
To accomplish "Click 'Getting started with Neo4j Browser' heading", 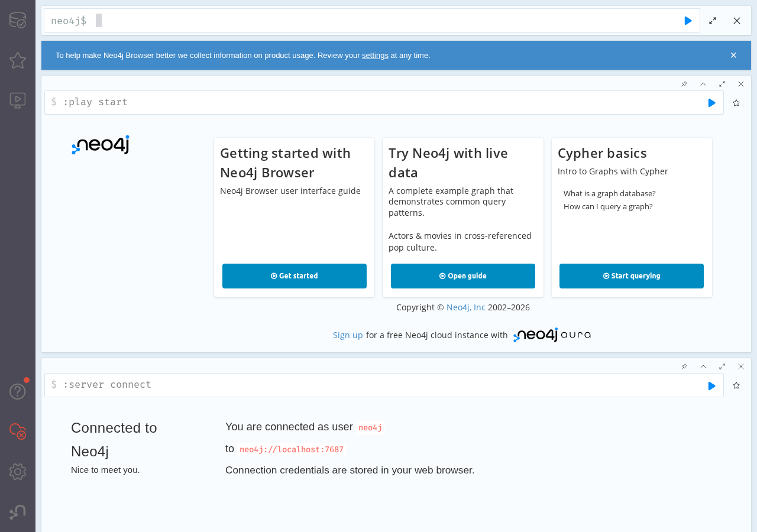I will point(286,163).
